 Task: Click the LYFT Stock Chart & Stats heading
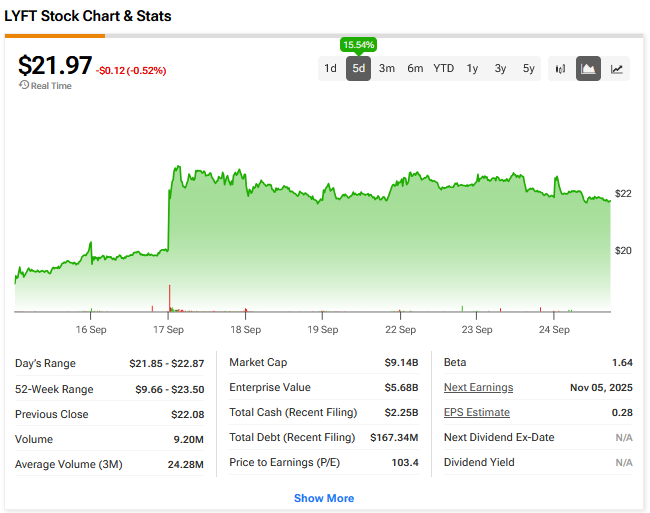[x=88, y=16]
